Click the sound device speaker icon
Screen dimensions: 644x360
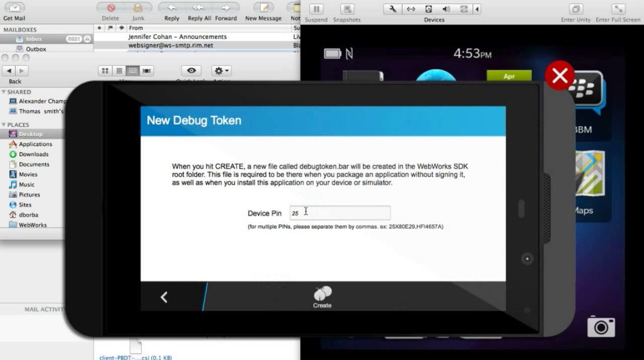[x=446, y=9]
